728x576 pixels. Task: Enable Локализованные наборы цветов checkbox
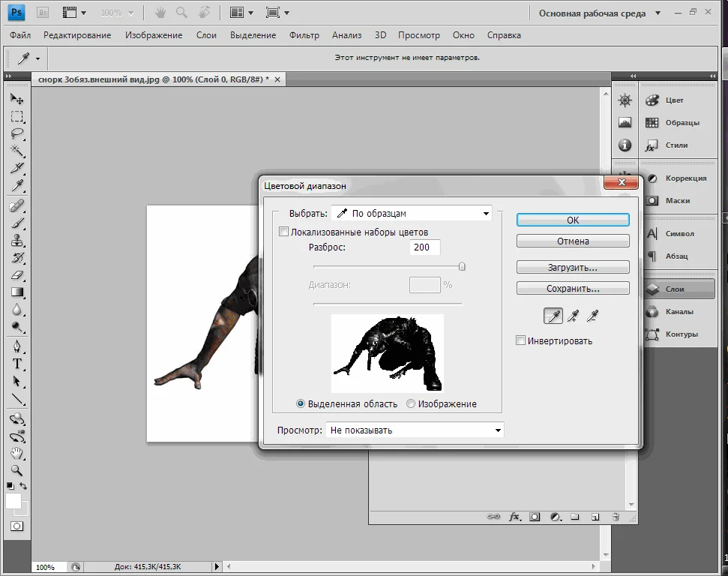coord(283,232)
